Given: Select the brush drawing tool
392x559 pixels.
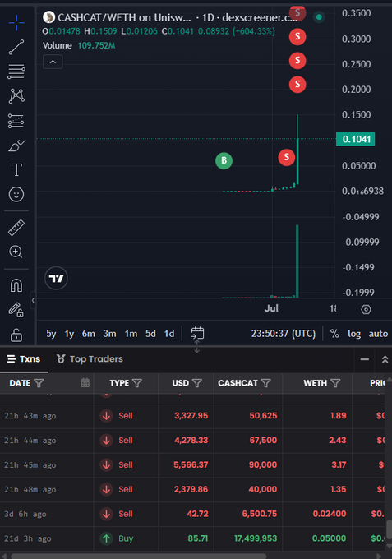Looking at the screenshot, I should 16,146.
